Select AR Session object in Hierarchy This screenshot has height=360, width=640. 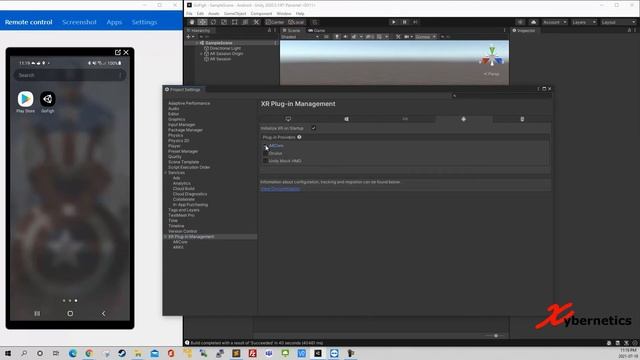[220, 59]
